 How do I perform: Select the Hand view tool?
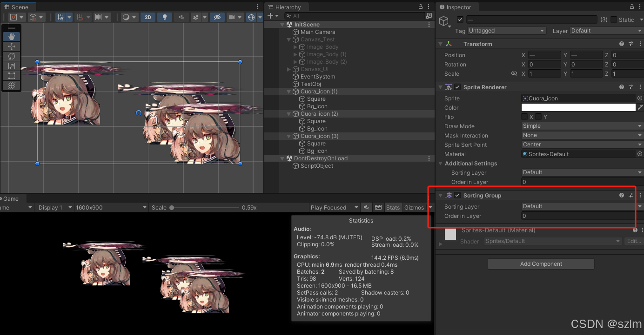12,37
